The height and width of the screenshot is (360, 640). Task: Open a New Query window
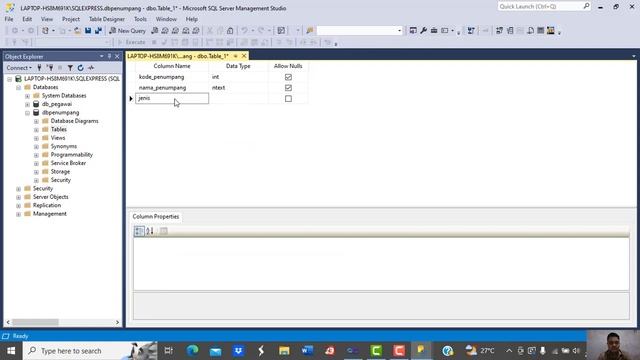127,31
